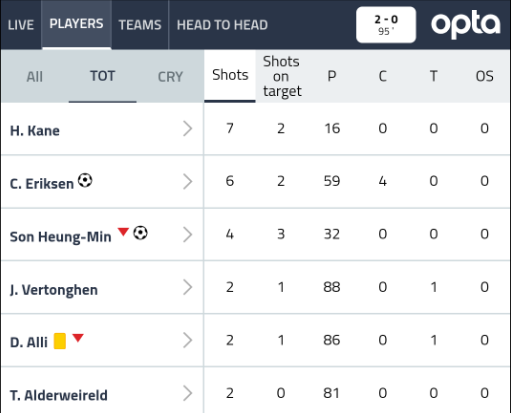Select the TOT team filter

103,76
